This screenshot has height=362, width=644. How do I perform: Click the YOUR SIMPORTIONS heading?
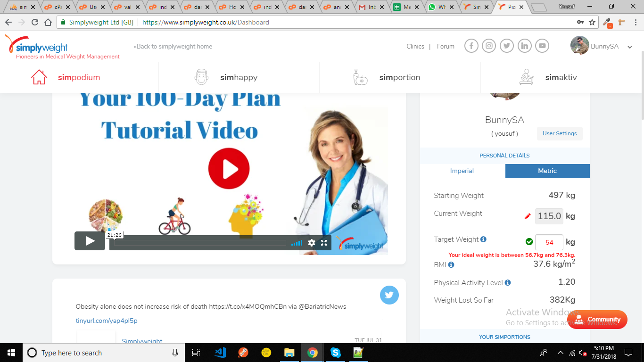[x=504, y=337]
